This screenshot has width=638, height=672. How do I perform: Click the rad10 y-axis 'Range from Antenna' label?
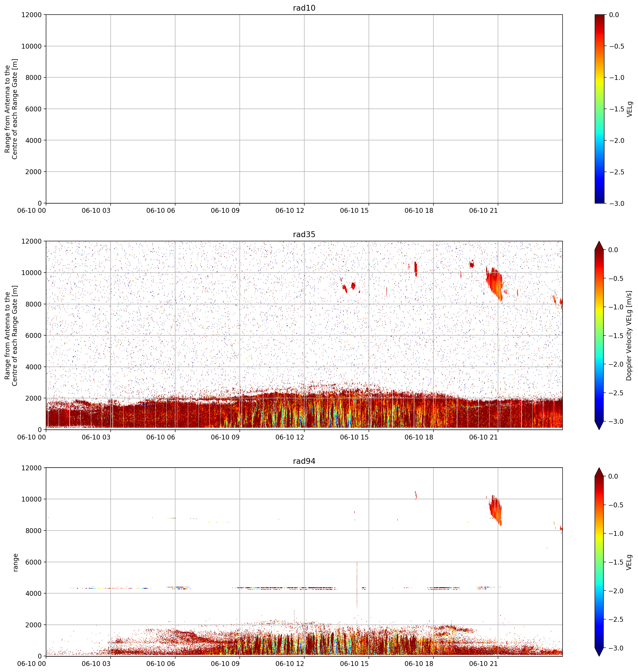11,109
